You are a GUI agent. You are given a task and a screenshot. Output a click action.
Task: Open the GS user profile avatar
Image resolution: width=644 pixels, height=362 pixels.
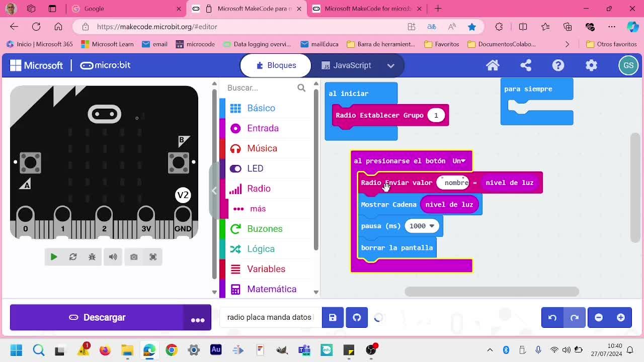(x=628, y=65)
